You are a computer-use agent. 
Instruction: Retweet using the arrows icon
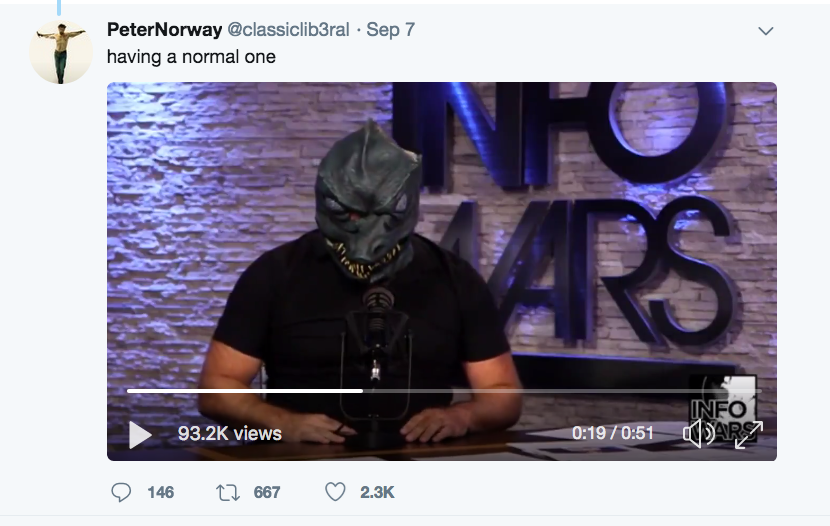pyautogui.click(x=228, y=493)
